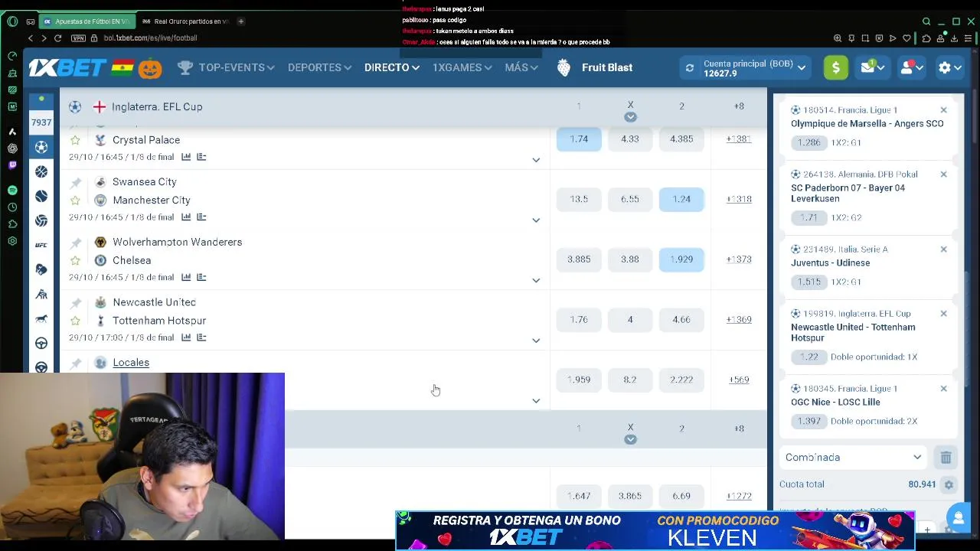Pin the Swansea City match
The height and width of the screenshot is (551, 980).
click(76, 182)
